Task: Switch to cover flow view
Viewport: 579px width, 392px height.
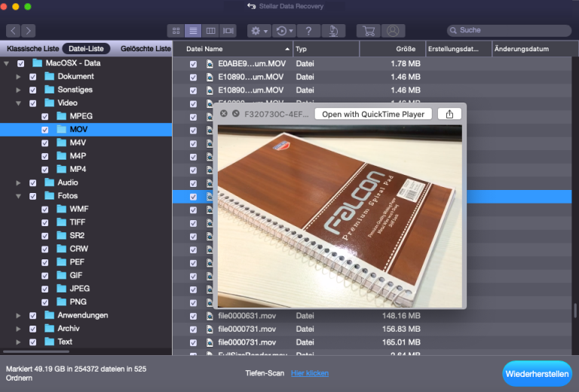Action: pos(228,31)
